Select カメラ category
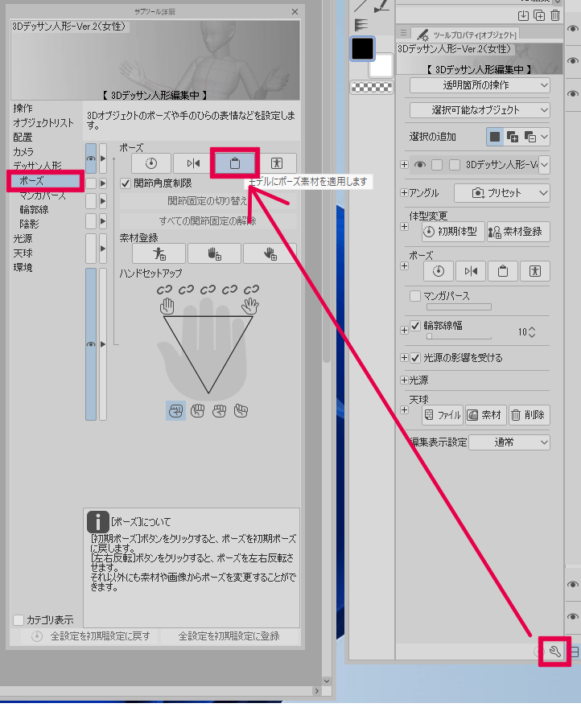The width and height of the screenshot is (581, 728). [x=23, y=152]
